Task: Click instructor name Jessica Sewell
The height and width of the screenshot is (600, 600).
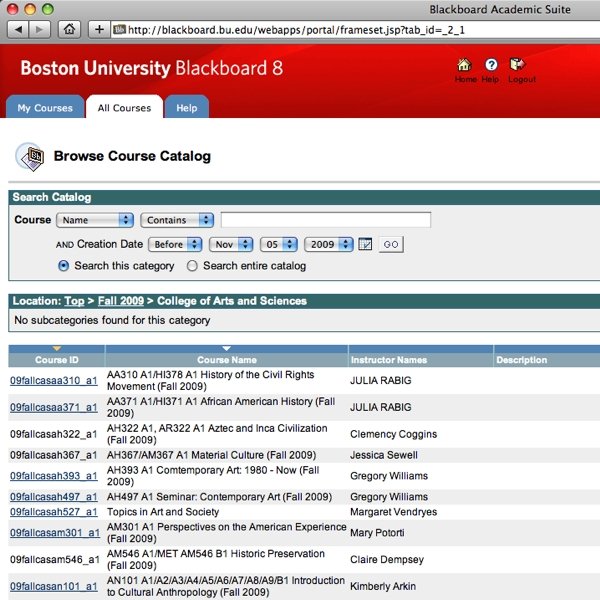Action: [x=384, y=455]
